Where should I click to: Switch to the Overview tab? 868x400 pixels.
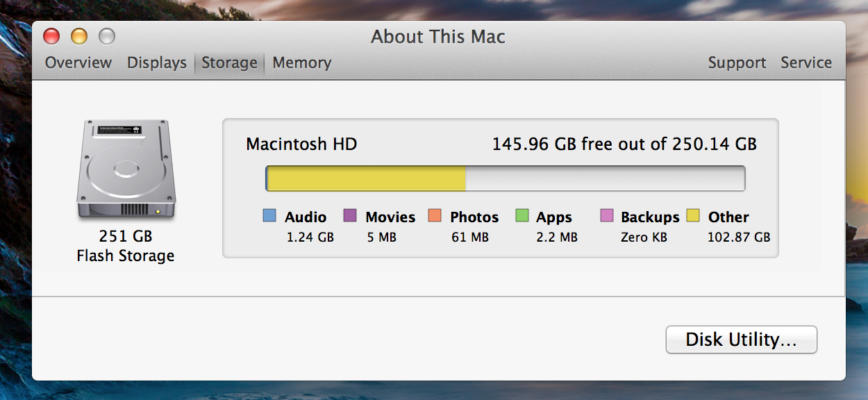[78, 62]
